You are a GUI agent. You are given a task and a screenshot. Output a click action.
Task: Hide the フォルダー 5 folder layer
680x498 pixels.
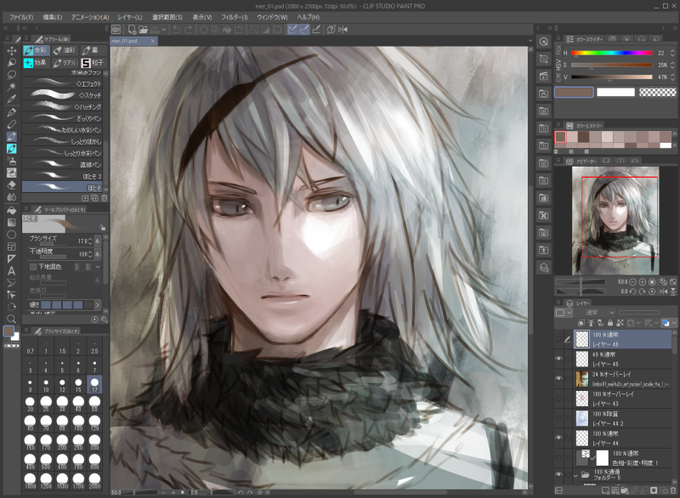(x=559, y=475)
